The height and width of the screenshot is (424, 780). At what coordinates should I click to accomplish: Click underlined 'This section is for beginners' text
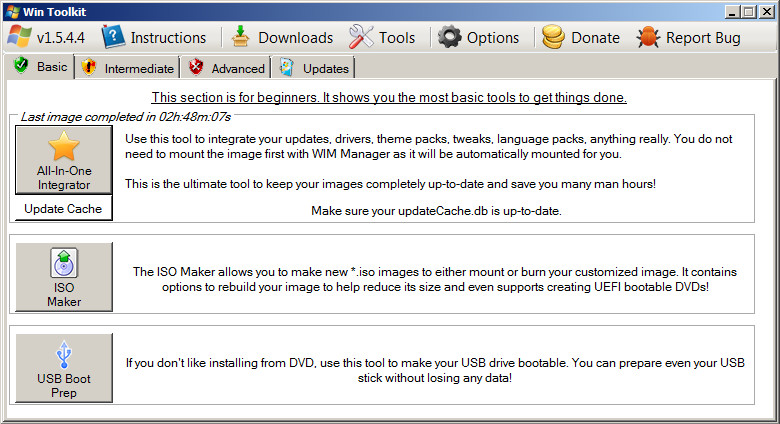[389, 97]
